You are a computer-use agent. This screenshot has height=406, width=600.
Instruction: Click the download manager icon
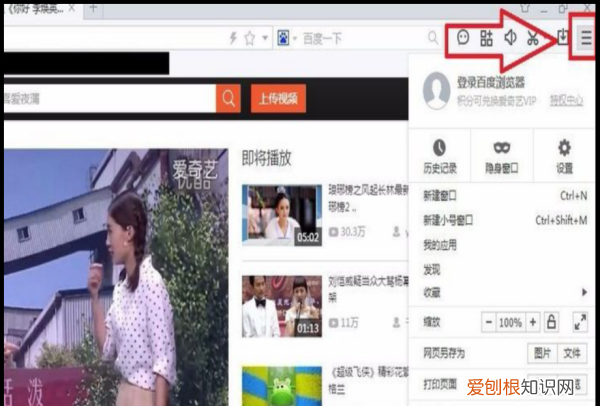pos(562,37)
